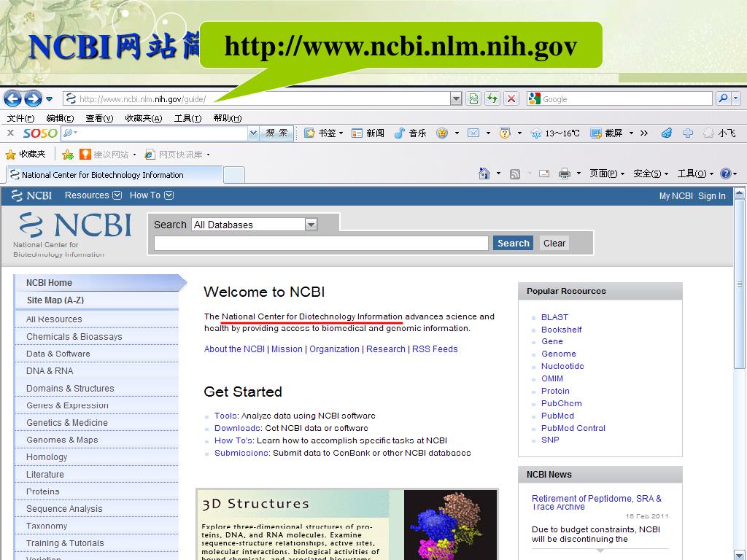
Task: Click the compatibility view icon
Action: [x=473, y=98]
